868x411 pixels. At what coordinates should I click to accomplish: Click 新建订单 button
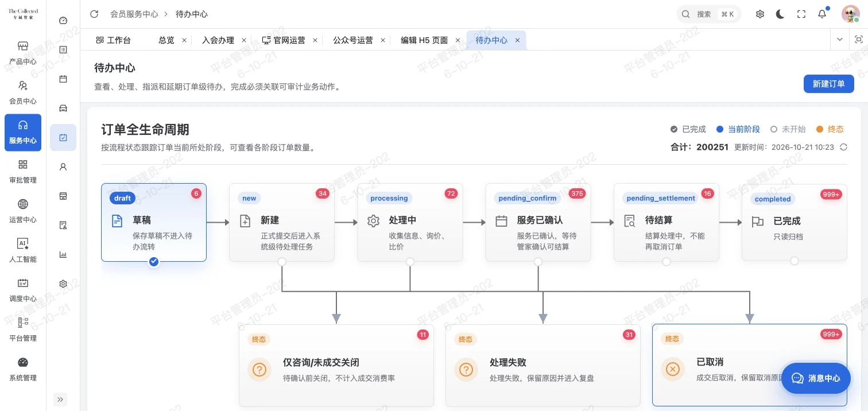(x=828, y=84)
